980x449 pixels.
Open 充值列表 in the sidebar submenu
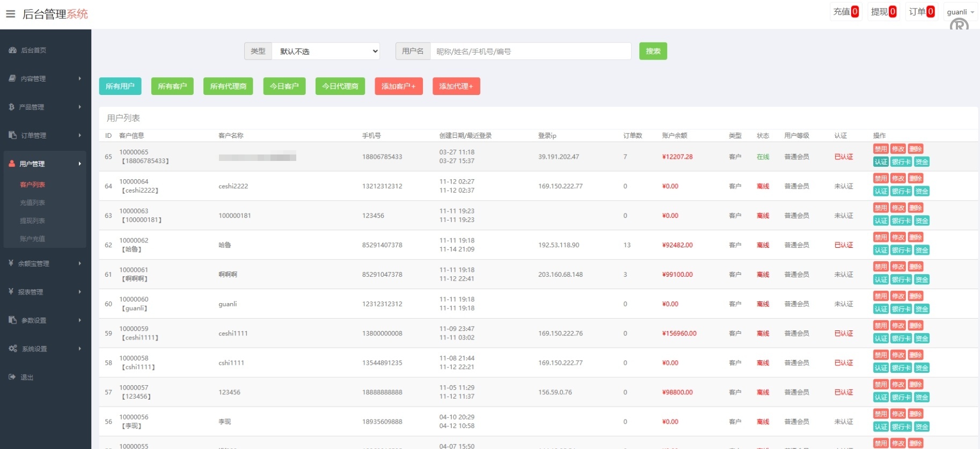pyautogui.click(x=32, y=203)
